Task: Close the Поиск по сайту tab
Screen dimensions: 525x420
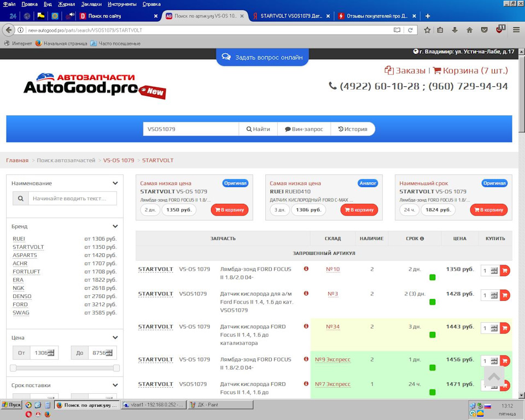Action: [156, 16]
